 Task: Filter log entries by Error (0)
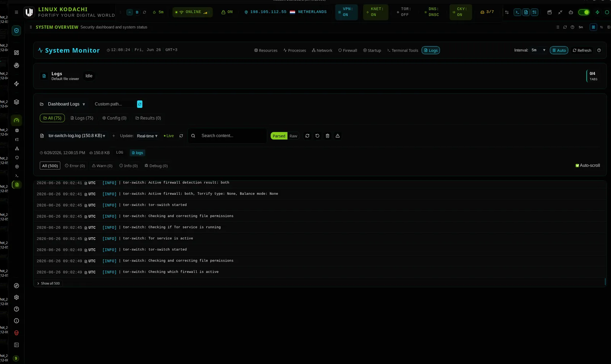(x=75, y=166)
